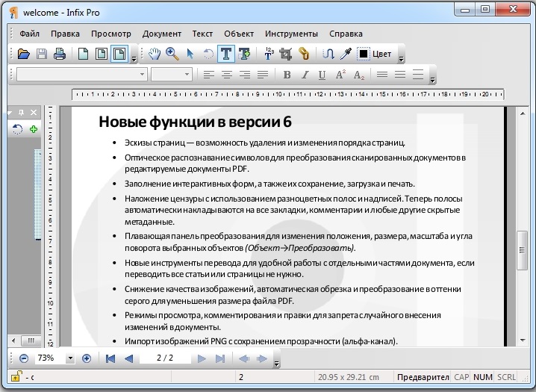Image resolution: width=536 pixels, height=392 pixels.
Task: Pick the Eyedropper tool
Action: [x=346, y=54]
